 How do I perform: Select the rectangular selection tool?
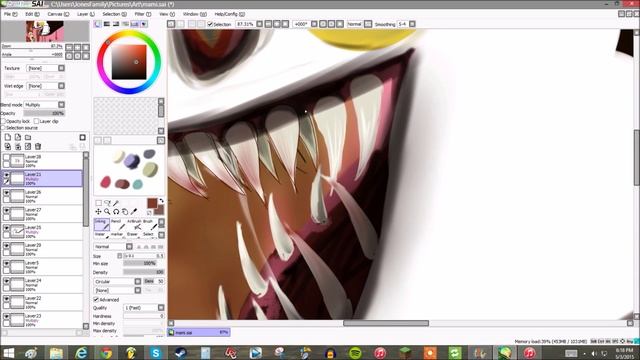tap(98, 203)
